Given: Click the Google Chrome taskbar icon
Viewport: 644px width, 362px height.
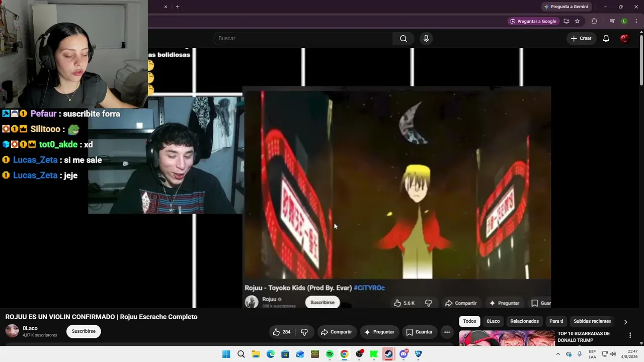Looking at the screenshot, I should point(344,354).
